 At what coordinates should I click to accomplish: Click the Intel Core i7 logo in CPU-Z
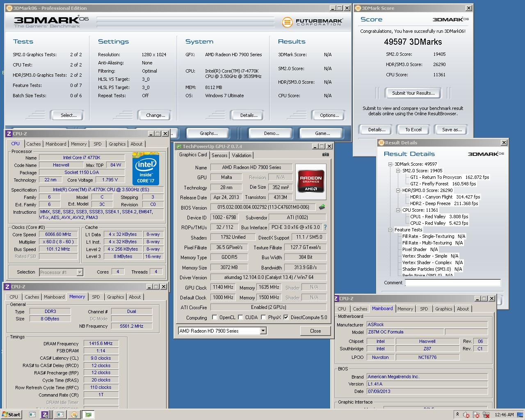pyautogui.click(x=146, y=169)
